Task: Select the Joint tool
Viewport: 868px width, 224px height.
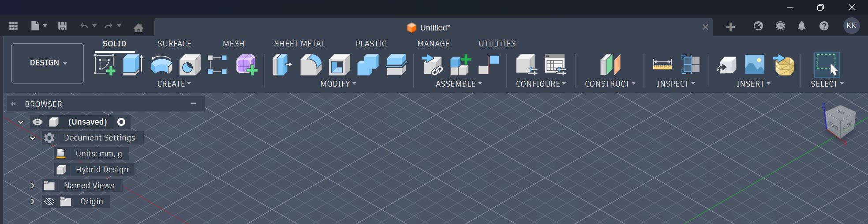Action: coord(489,65)
